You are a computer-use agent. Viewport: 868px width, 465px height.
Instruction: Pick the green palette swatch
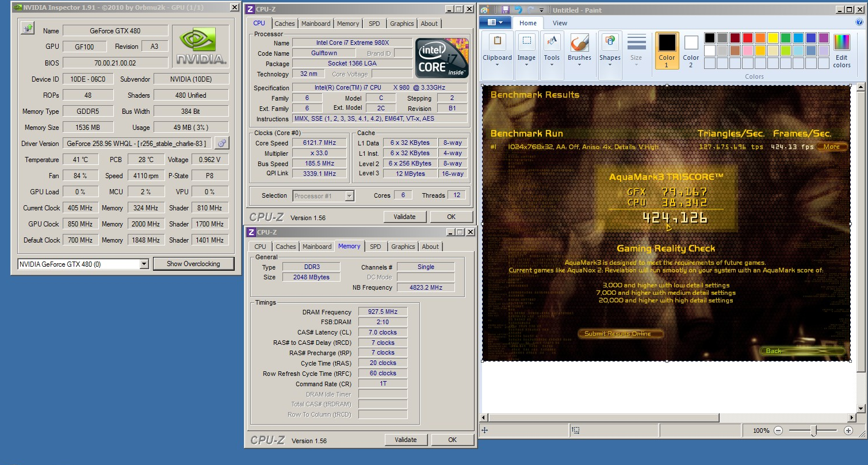pos(786,38)
